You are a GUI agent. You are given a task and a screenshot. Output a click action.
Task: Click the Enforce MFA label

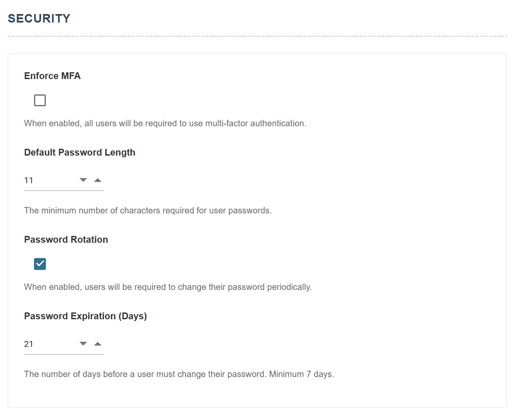click(52, 76)
